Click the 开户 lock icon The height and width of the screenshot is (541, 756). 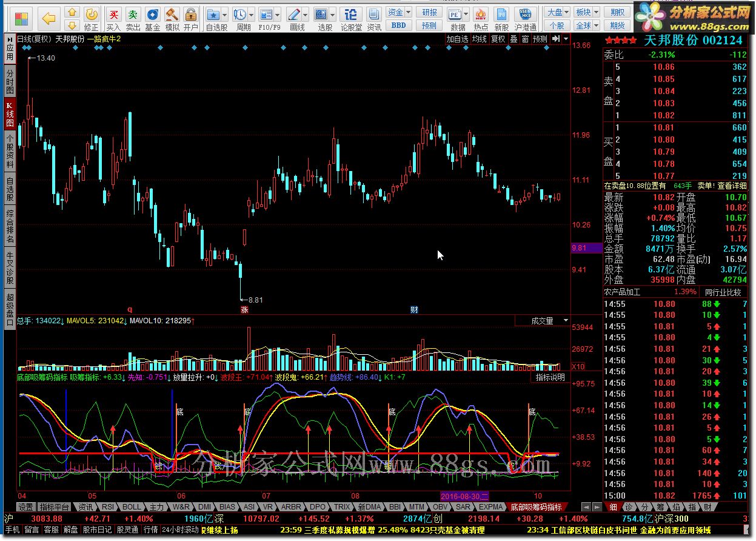point(191,18)
